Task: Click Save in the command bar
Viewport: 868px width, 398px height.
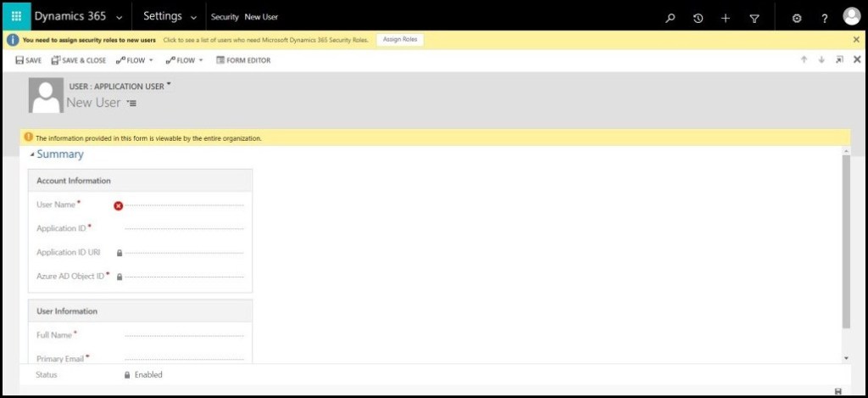Action: click(x=28, y=60)
